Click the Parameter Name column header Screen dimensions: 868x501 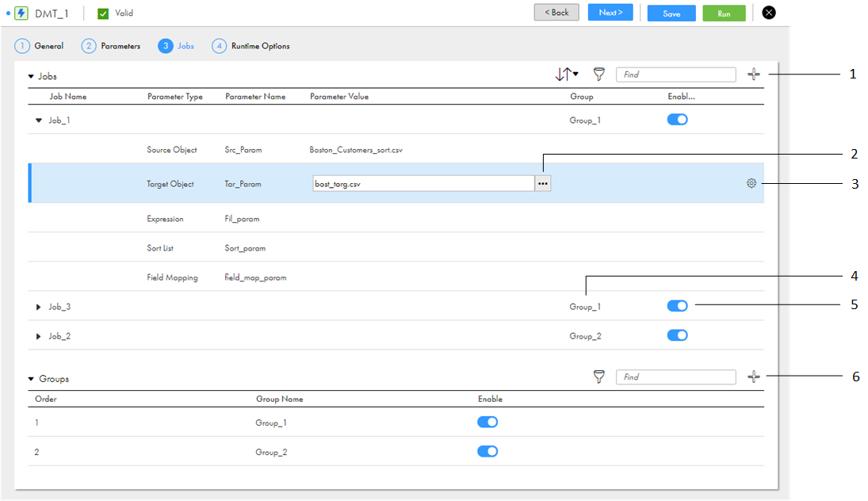click(x=255, y=97)
